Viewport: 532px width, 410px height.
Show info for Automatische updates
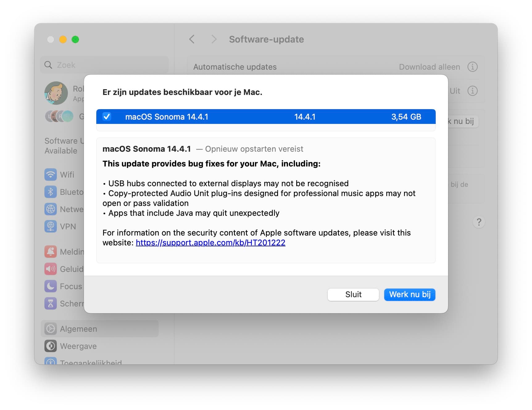click(472, 67)
